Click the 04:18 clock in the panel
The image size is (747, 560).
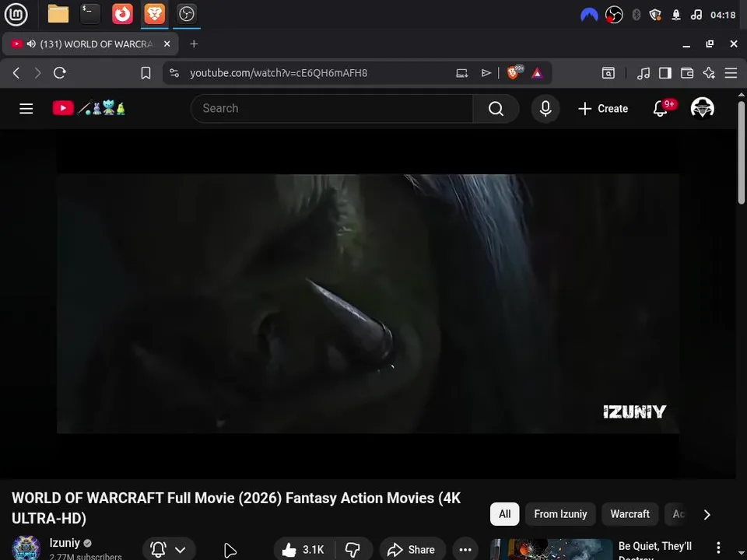click(723, 15)
